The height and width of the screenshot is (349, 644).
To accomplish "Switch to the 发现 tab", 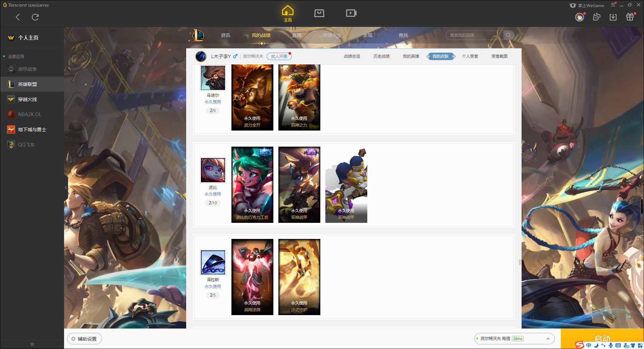I will point(368,35).
